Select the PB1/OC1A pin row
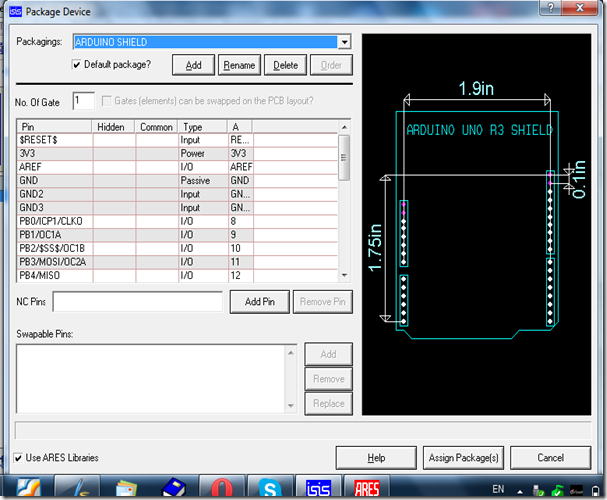607x500 pixels. click(177, 235)
